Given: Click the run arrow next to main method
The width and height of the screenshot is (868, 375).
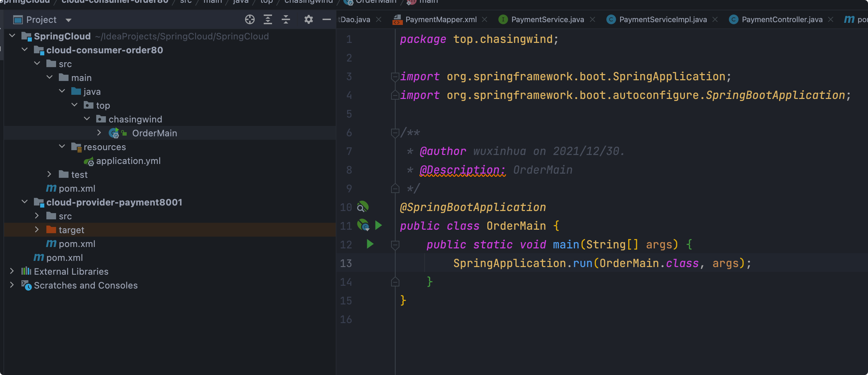Looking at the screenshot, I should click(370, 244).
